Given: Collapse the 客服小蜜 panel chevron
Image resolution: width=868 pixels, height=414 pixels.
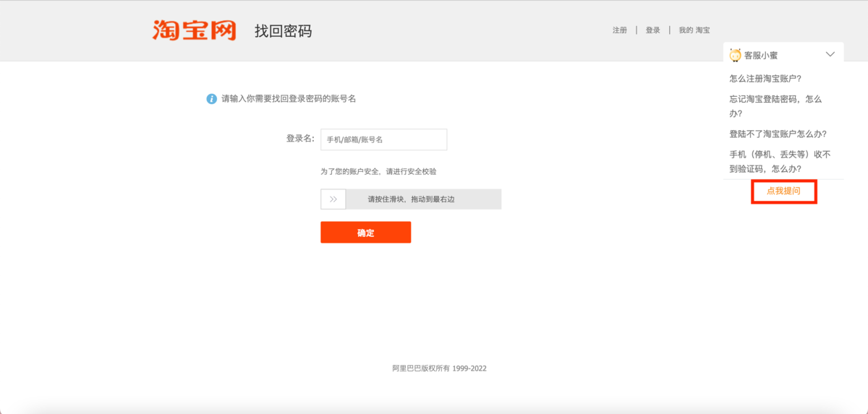Looking at the screenshot, I should (830, 54).
